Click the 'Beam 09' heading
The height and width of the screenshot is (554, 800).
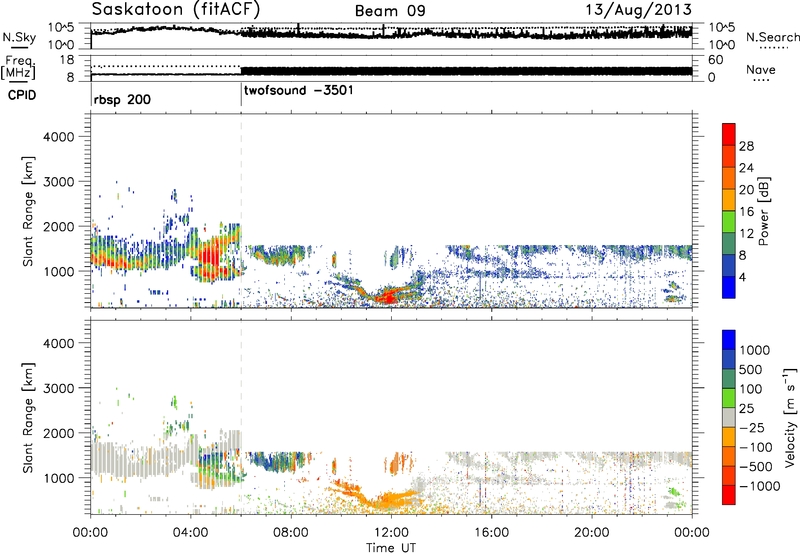(x=390, y=11)
